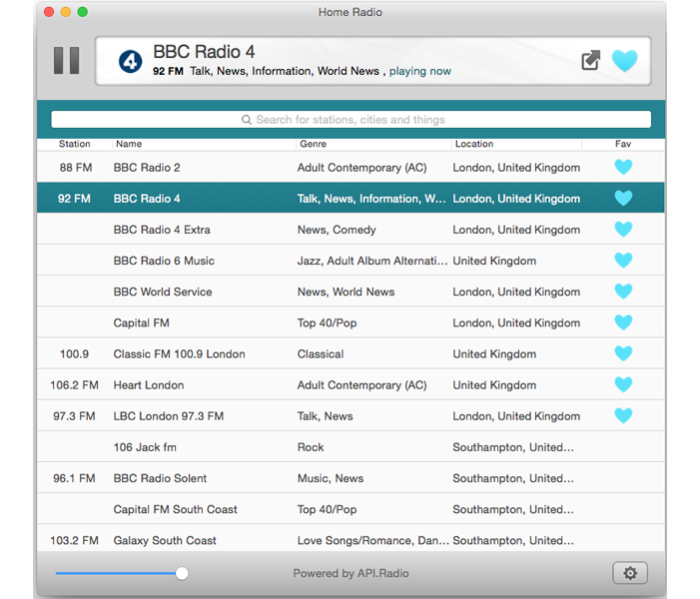Click heart icon for Classic FM 100.9

click(x=623, y=353)
